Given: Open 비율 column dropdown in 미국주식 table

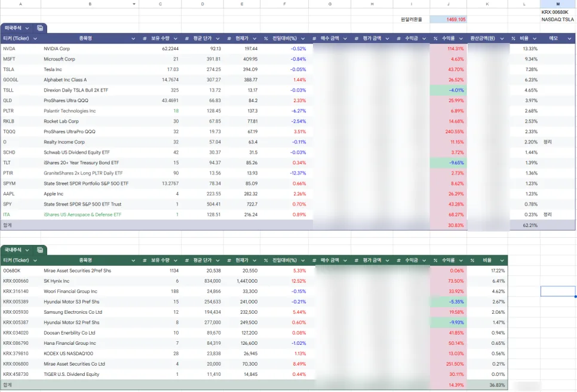Looking at the screenshot, I should [x=535, y=39].
